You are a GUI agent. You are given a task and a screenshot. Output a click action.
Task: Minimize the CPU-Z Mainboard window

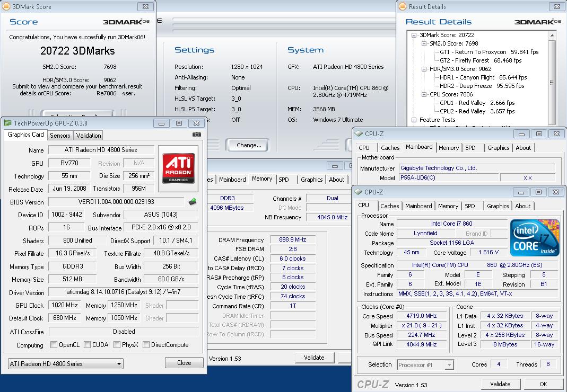[x=521, y=134]
